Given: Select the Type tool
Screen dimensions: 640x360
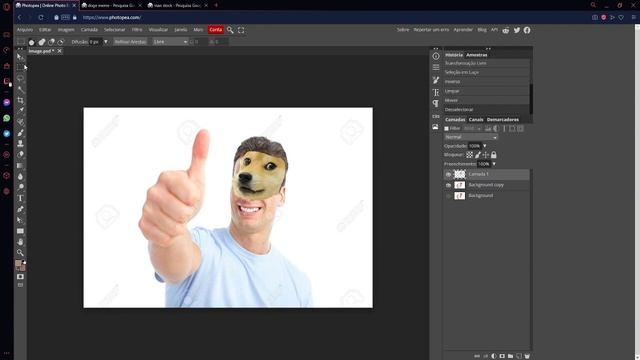Looking at the screenshot, I should tap(20, 198).
